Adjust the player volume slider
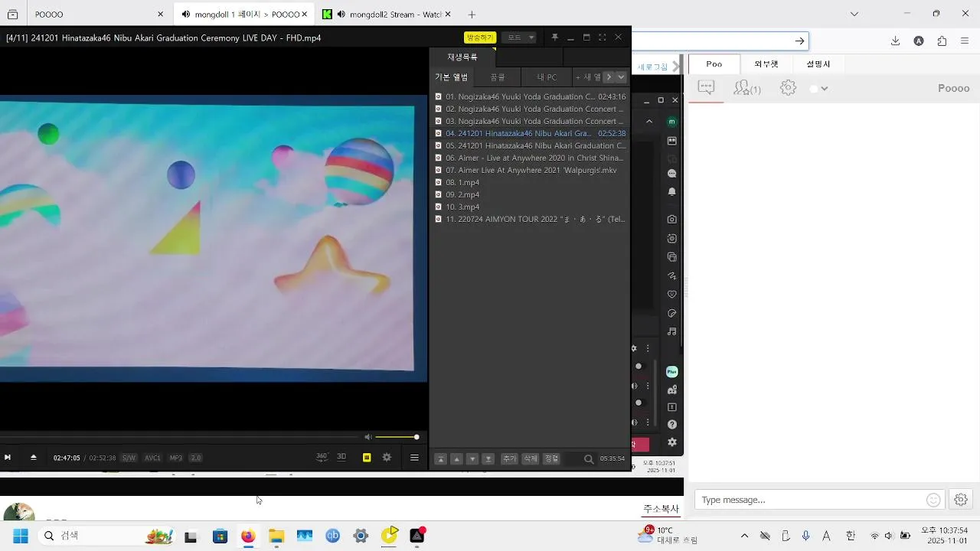 (397, 437)
